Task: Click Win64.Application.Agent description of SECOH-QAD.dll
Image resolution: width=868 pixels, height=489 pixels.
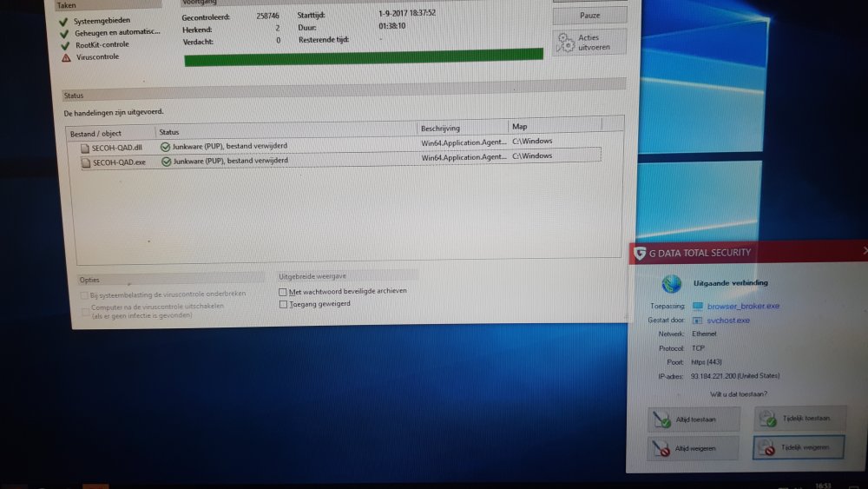Action: [464, 143]
